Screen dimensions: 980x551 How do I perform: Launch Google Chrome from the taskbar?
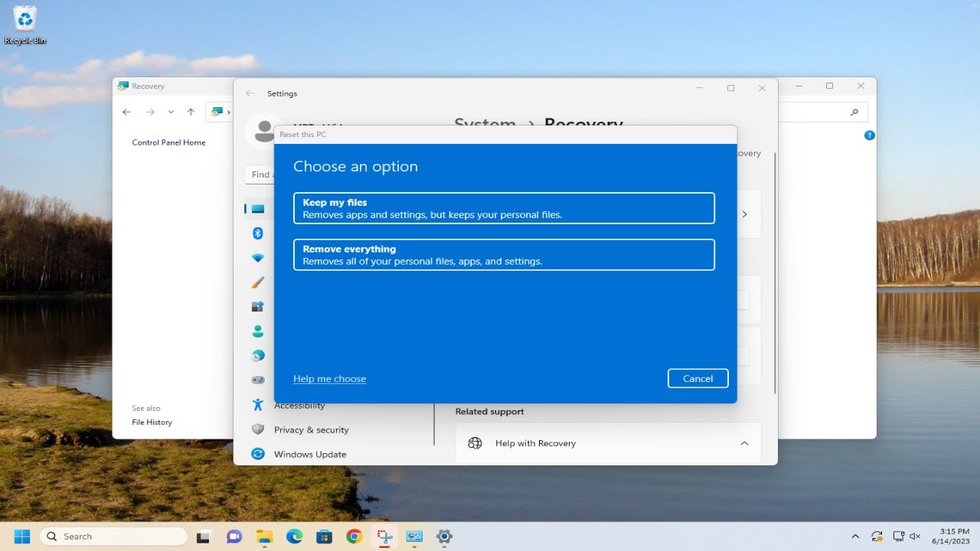coord(354,536)
